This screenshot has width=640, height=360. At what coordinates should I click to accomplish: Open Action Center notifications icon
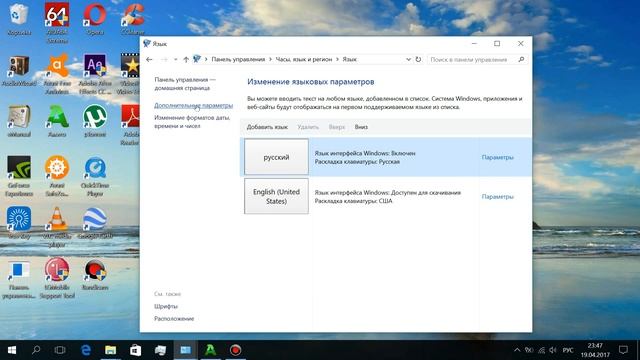point(623,350)
